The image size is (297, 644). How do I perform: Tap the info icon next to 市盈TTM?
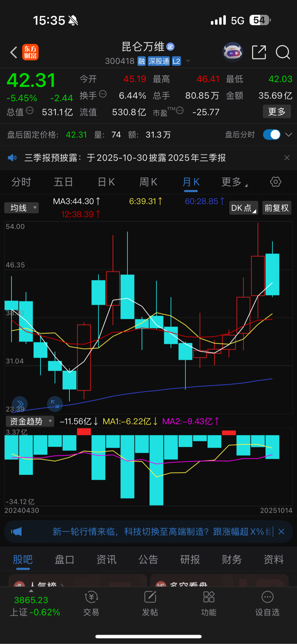pyautogui.click(x=180, y=111)
